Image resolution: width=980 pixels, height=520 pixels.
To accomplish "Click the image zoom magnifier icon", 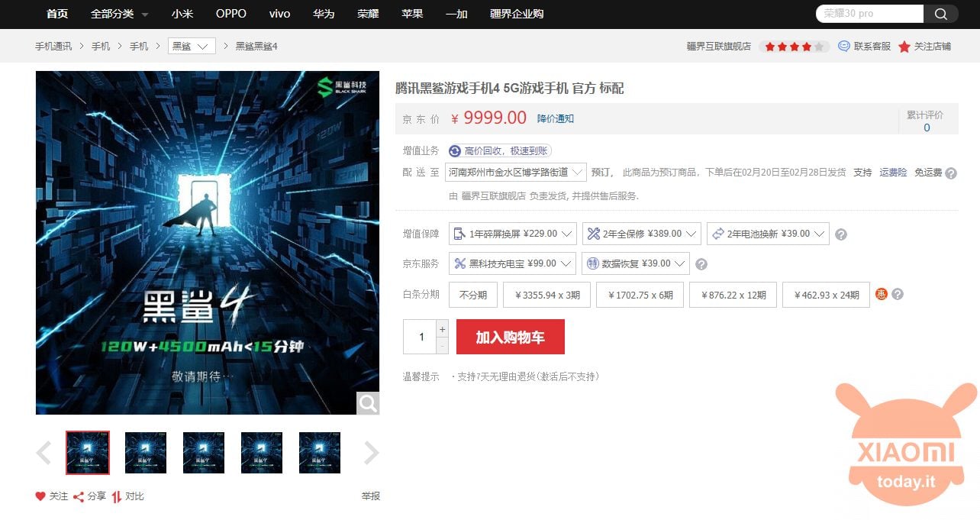I will point(368,403).
